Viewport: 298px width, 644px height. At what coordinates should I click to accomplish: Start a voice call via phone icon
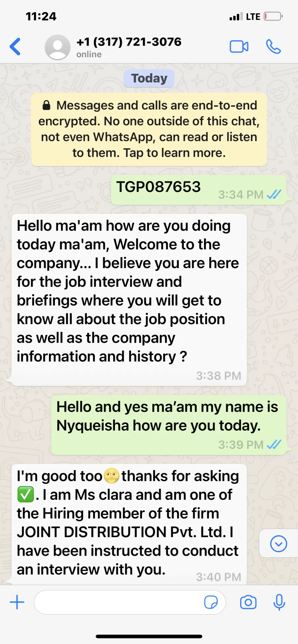273,47
